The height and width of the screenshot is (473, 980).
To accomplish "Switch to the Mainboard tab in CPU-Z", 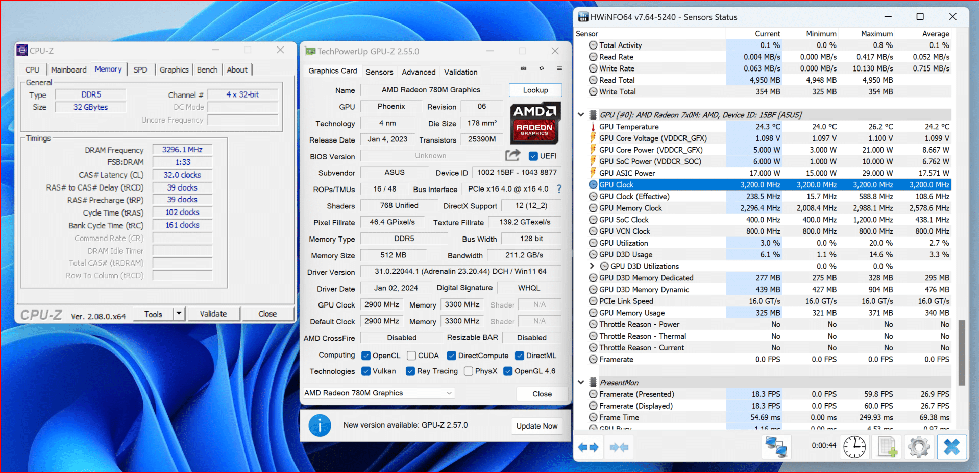I will [68, 70].
